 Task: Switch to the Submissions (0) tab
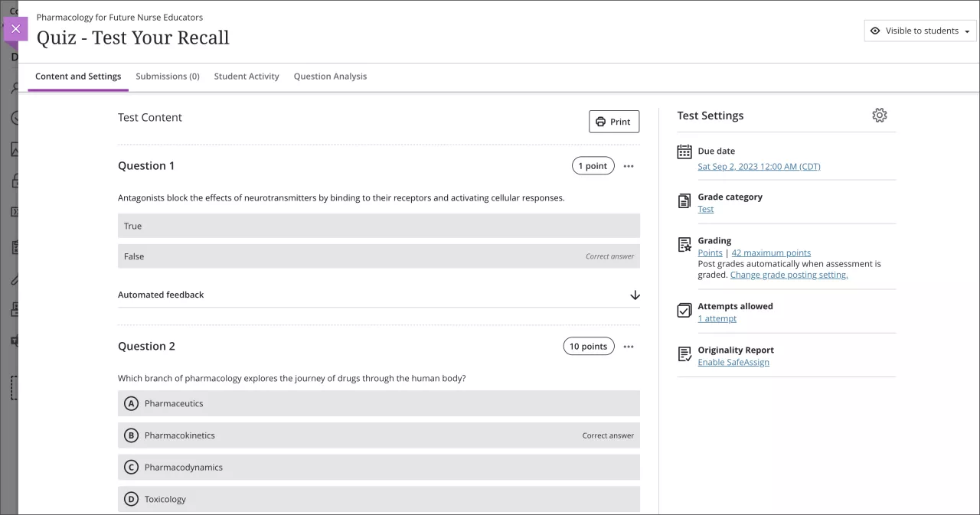pyautogui.click(x=167, y=77)
